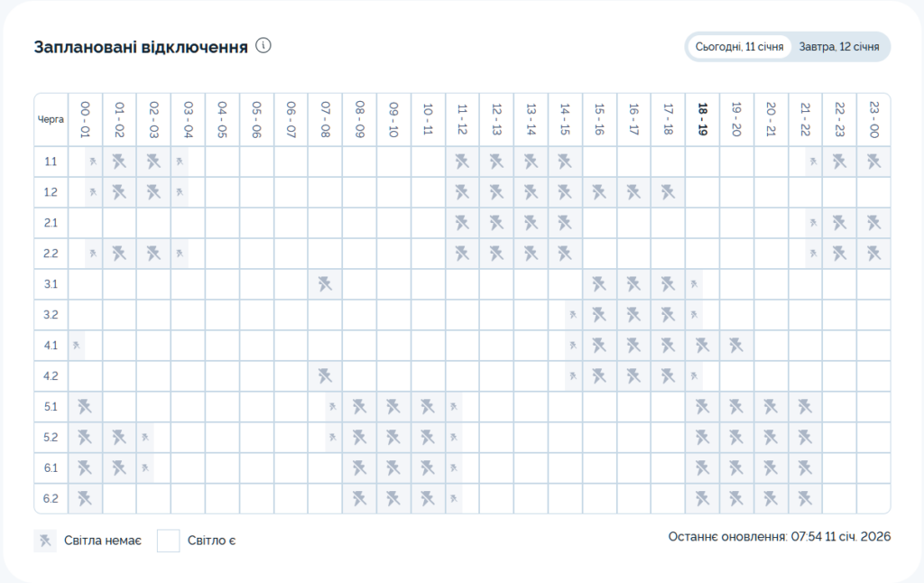
Task: Click the Черга header cell
Action: coord(51,119)
